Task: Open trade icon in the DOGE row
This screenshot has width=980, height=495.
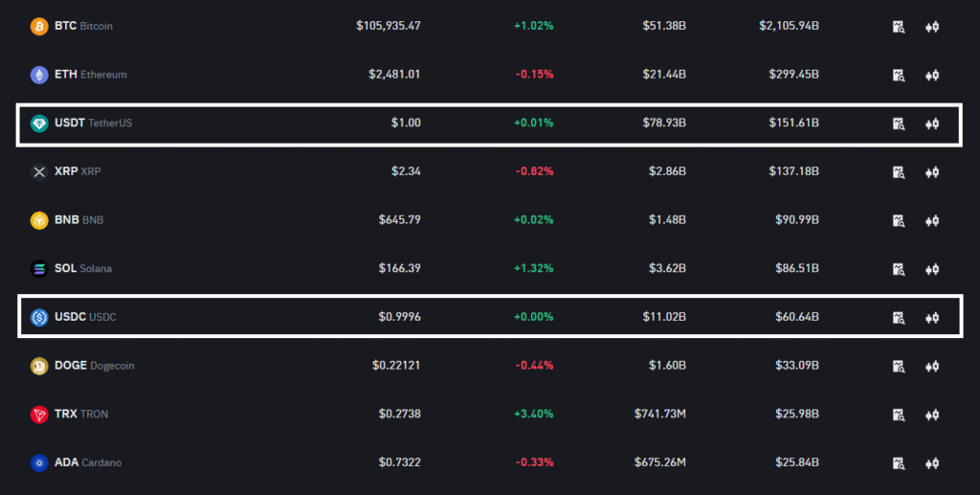Action: [932, 367]
